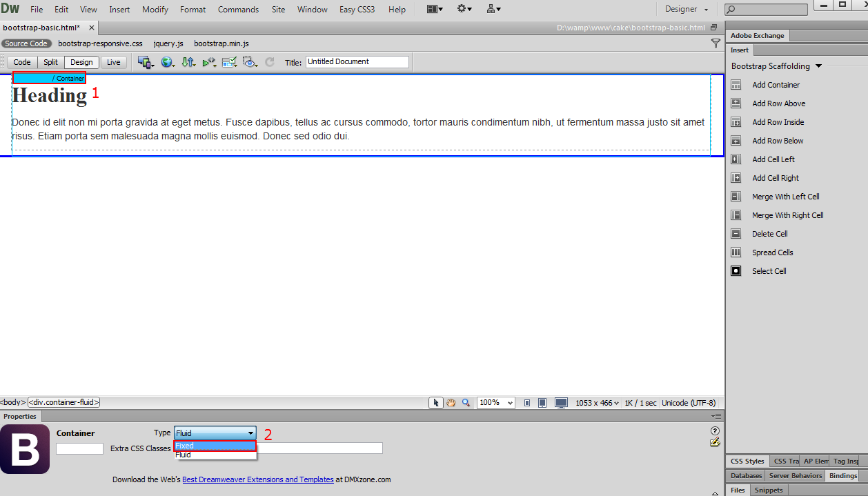Open the 100% zoom level dropdown

[496, 403]
